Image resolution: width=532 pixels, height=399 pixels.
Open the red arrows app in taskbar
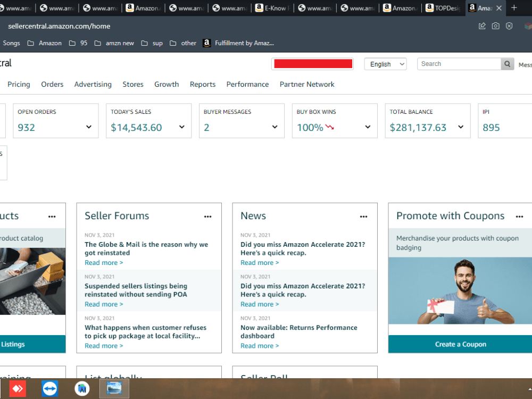tap(18, 388)
